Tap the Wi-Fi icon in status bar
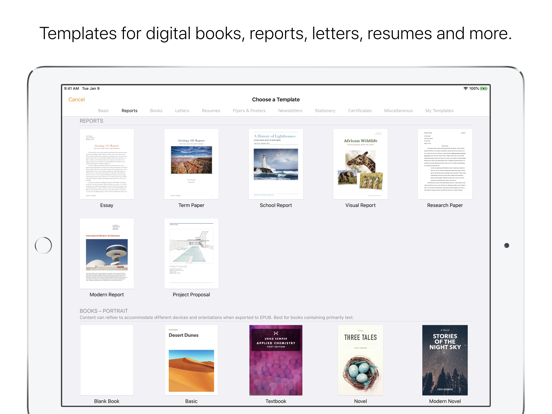Viewport: 552px width, 414px height. [x=465, y=88]
